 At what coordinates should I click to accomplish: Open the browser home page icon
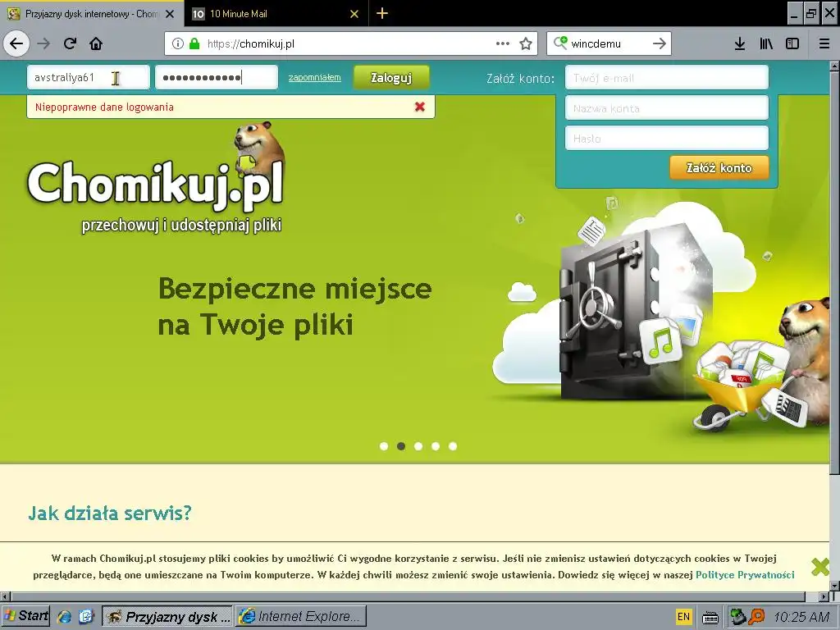[x=96, y=43]
